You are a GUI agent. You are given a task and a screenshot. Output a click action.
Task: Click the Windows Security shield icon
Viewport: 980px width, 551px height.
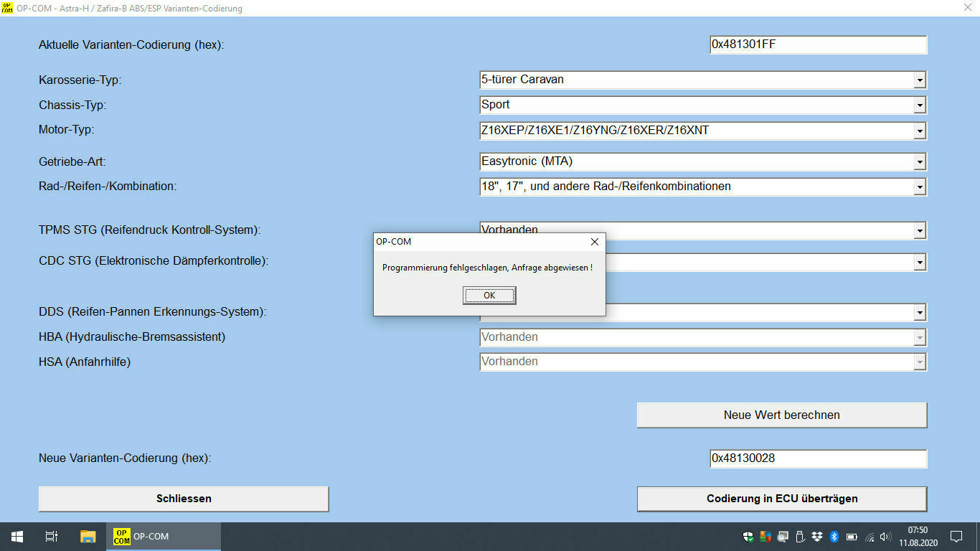point(748,536)
